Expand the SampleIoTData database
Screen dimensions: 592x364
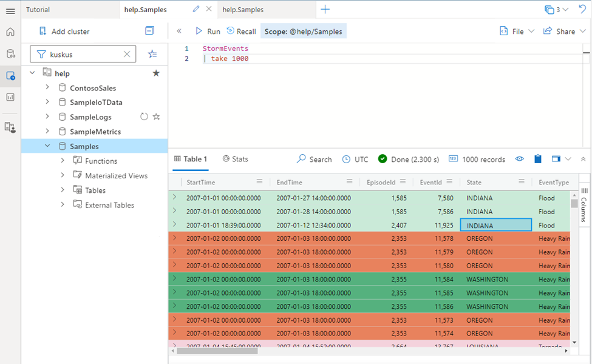(x=47, y=102)
